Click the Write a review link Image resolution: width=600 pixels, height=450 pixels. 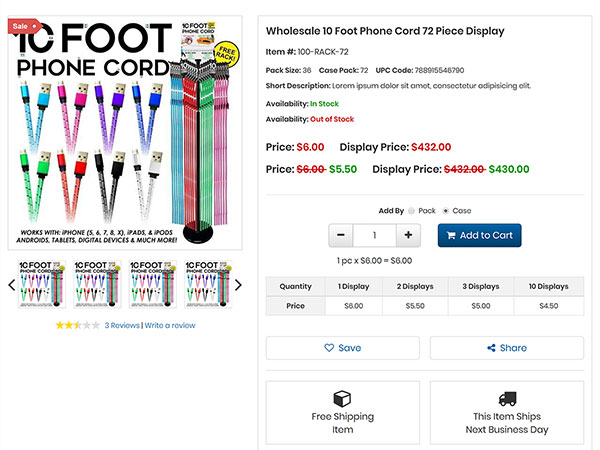(x=170, y=325)
